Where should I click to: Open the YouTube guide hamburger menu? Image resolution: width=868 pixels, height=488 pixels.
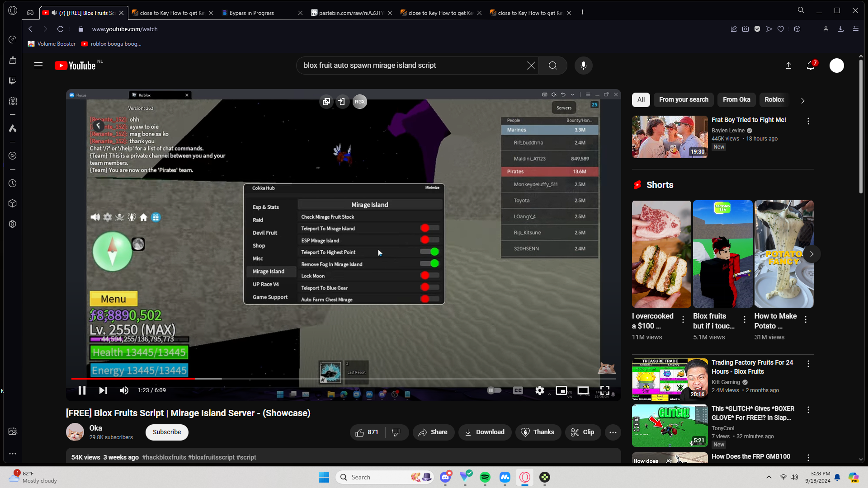38,66
